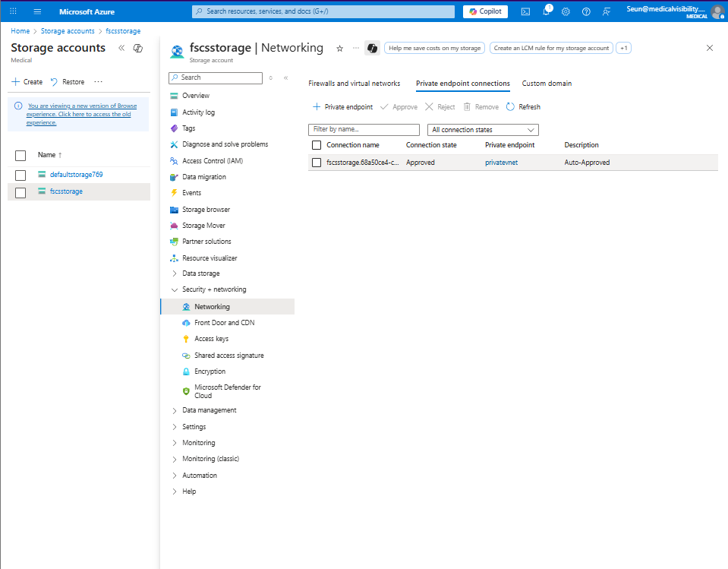Tick the fcsstorage row checkbox

tap(20, 192)
